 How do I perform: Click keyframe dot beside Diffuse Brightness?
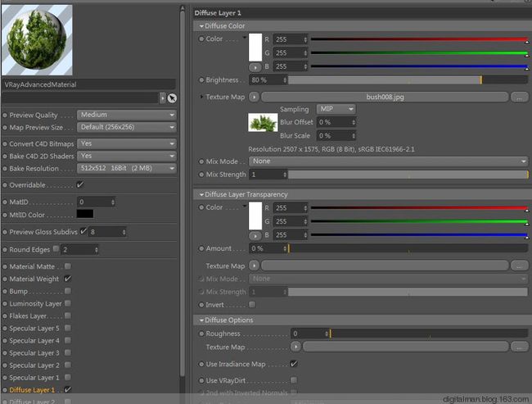[x=201, y=80]
